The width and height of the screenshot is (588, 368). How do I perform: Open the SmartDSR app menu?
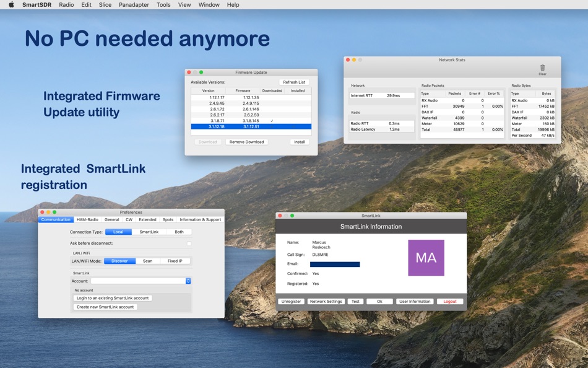coord(37,4)
